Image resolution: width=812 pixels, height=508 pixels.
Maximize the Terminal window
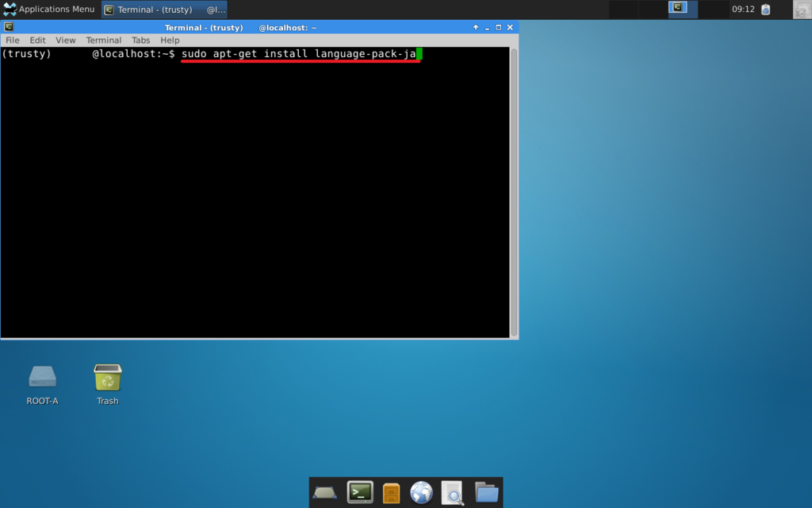[499, 28]
